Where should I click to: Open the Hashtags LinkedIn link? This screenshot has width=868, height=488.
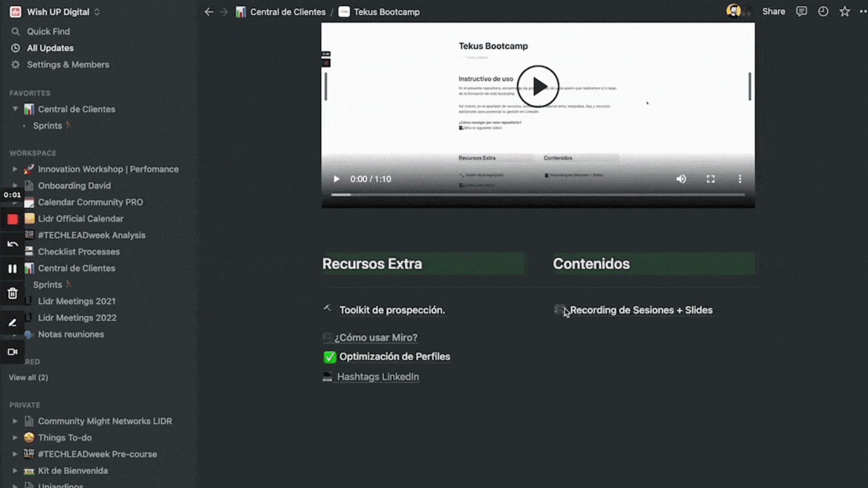tap(377, 377)
